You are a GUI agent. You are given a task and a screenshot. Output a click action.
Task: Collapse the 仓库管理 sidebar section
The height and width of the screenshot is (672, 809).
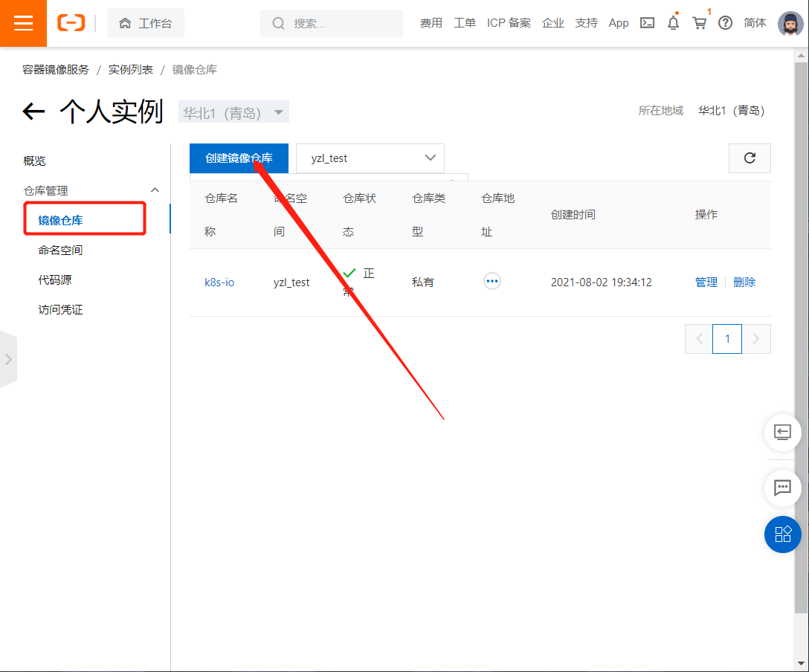155,190
